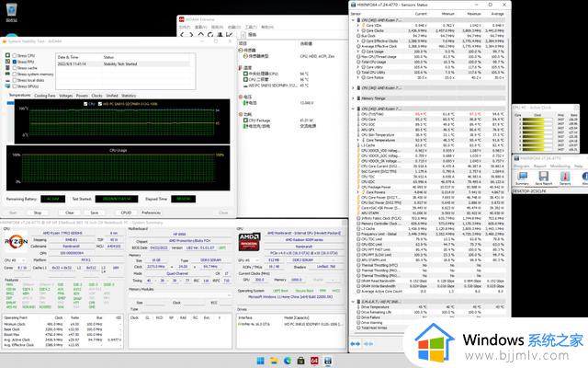The width and height of the screenshot is (588, 368).
Task: Open Preferences in stability test
Action: (151, 213)
